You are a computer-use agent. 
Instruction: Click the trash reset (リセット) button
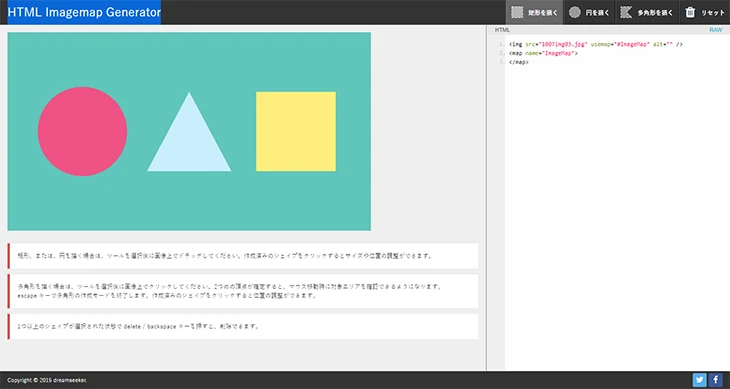point(705,13)
